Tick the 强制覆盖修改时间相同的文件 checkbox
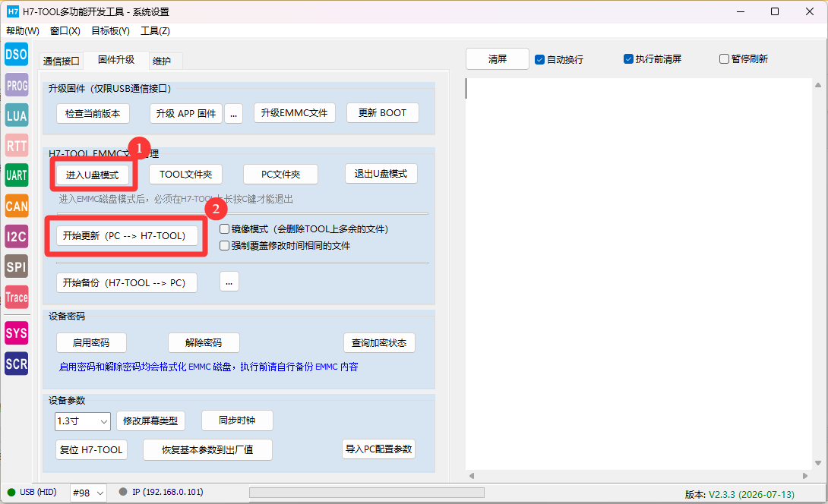This screenshot has height=504, width=828. click(224, 245)
